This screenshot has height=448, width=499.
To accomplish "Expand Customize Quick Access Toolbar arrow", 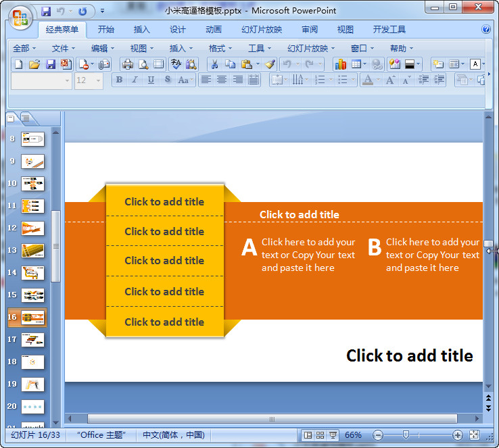I will (x=103, y=11).
